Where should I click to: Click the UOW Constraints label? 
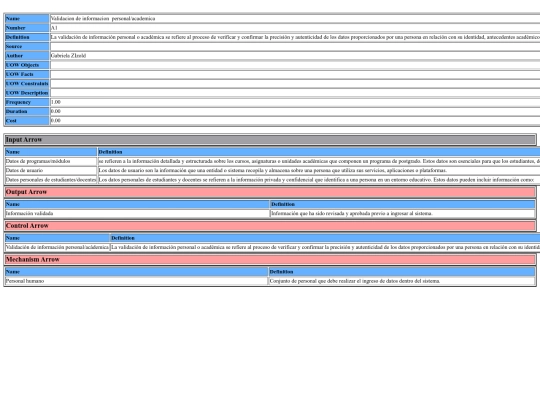(x=27, y=84)
